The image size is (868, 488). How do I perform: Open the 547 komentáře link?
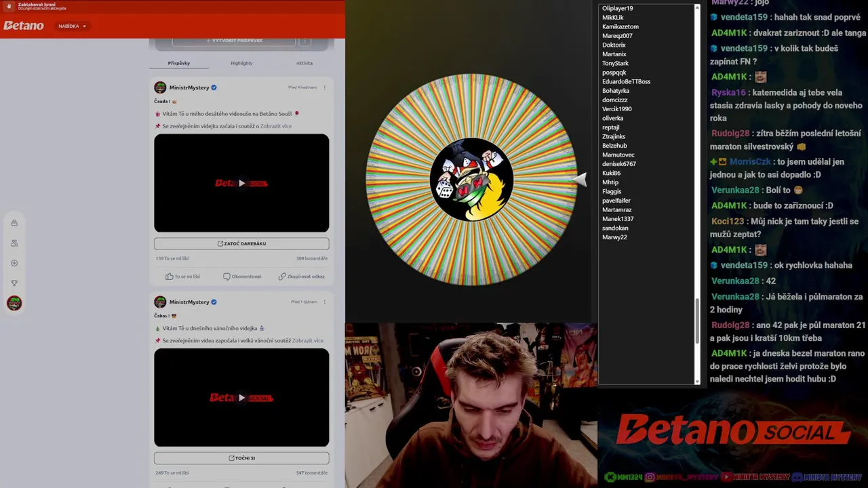(x=312, y=472)
